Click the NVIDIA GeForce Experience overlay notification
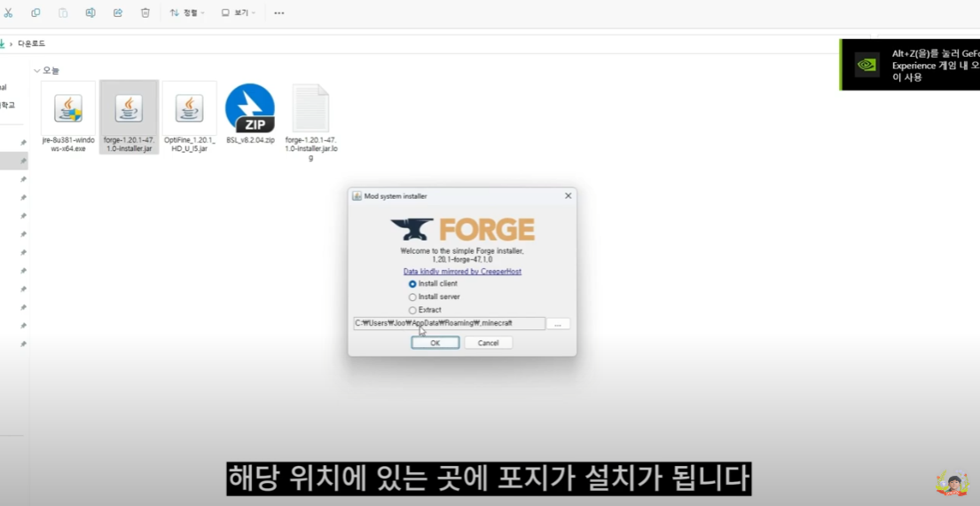The width and height of the screenshot is (980, 506). coord(911,65)
